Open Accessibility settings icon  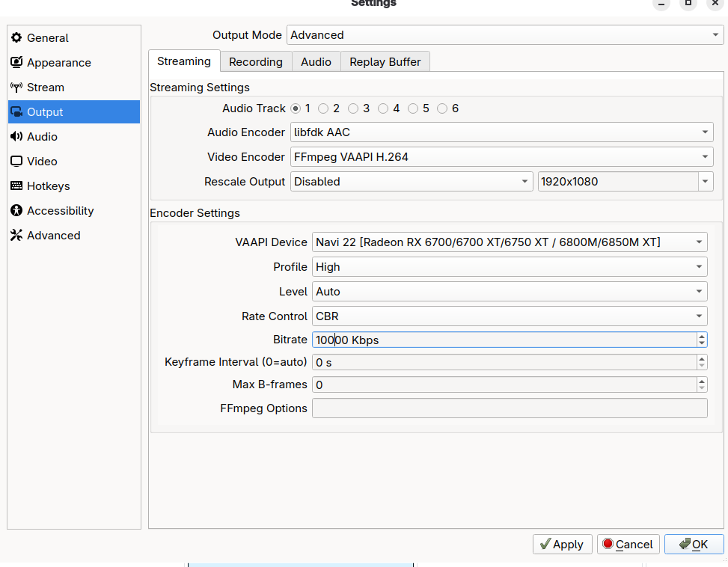[16, 211]
